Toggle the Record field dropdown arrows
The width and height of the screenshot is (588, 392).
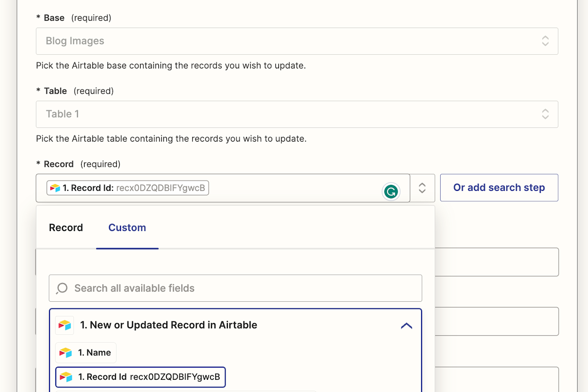(422, 188)
